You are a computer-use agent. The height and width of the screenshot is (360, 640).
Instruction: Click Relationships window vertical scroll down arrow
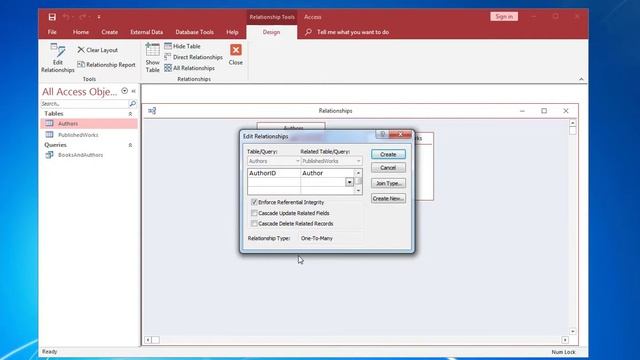tap(573, 331)
